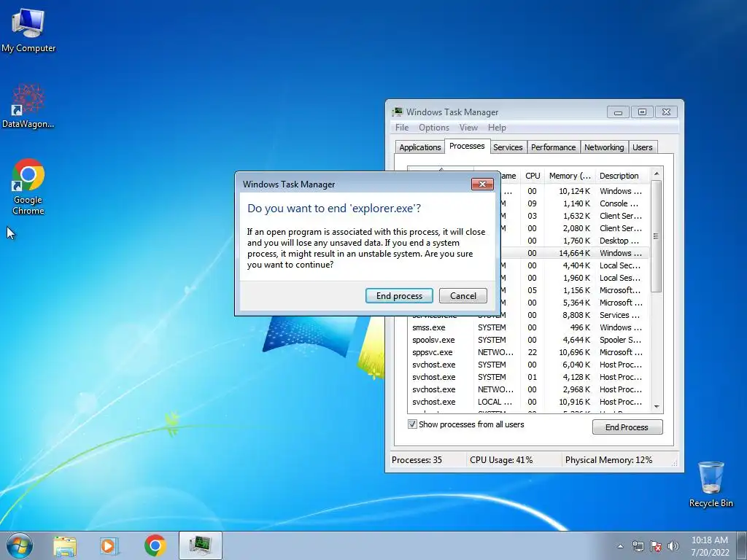Viewport: 747px width, 560px height.
Task: Switch to the Services tab
Action: 508,147
